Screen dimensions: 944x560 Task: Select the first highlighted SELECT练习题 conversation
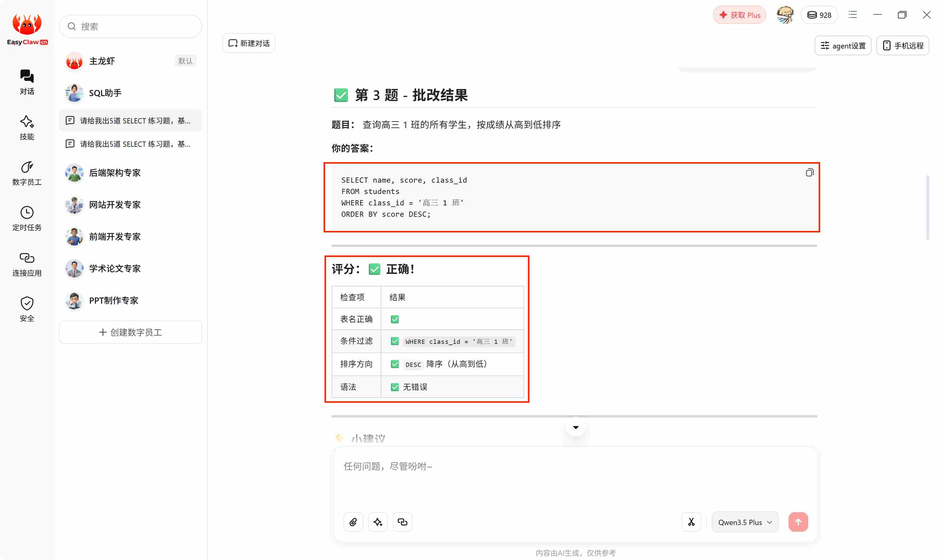point(130,120)
